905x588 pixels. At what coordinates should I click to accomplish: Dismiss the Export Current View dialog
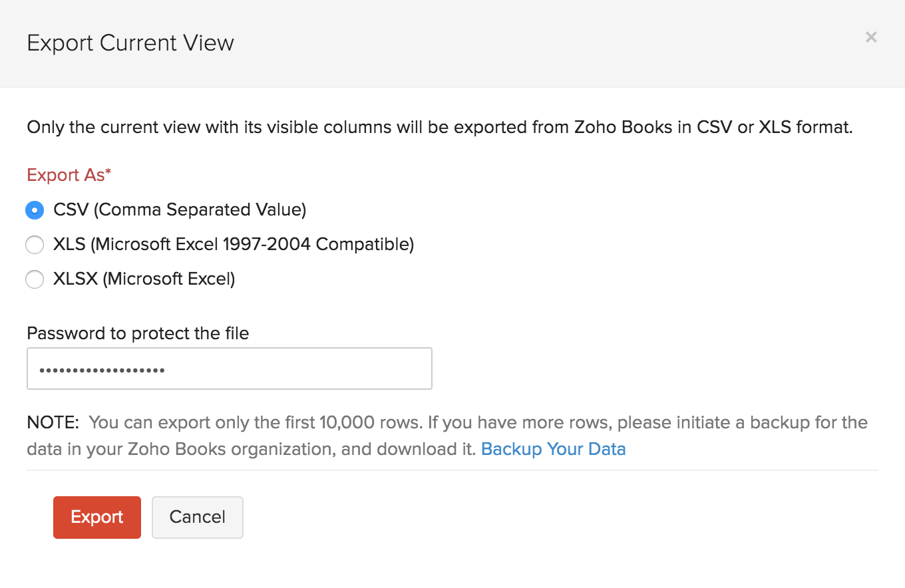870,37
